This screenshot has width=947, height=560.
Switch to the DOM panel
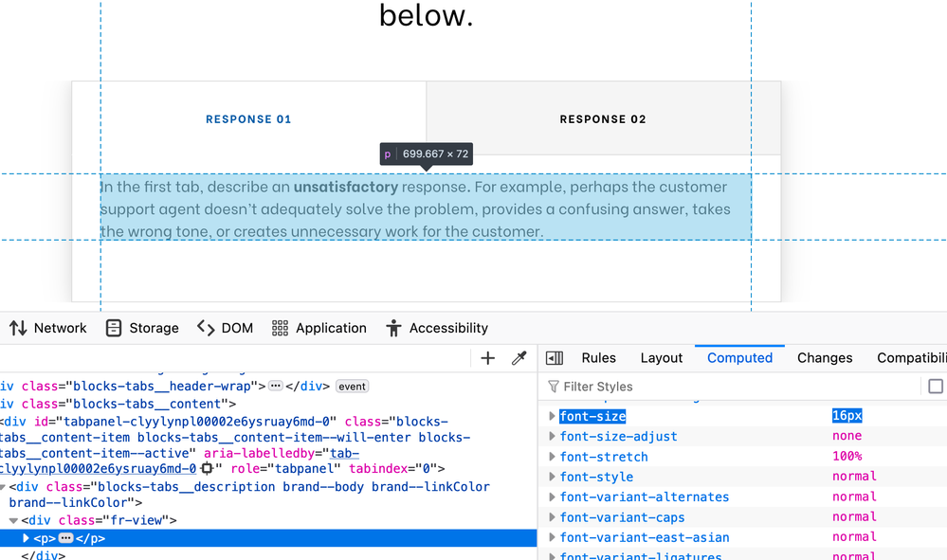pyautogui.click(x=226, y=328)
